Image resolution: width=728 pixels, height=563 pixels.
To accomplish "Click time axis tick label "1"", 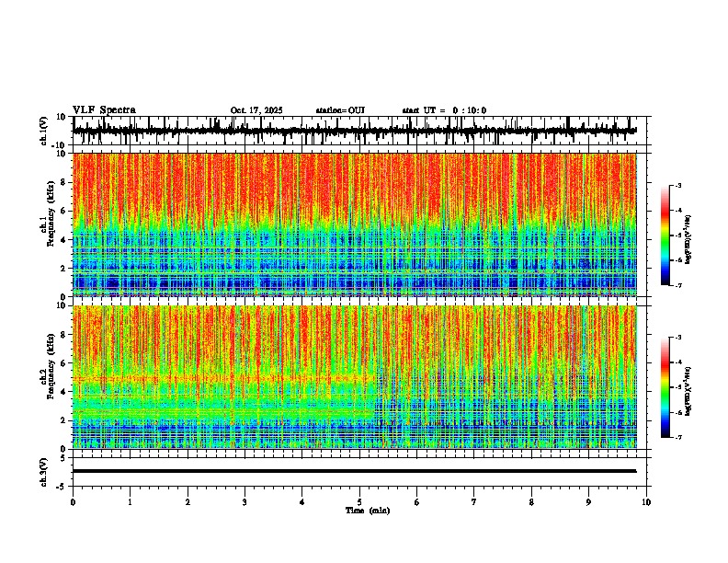I will click(x=130, y=502).
